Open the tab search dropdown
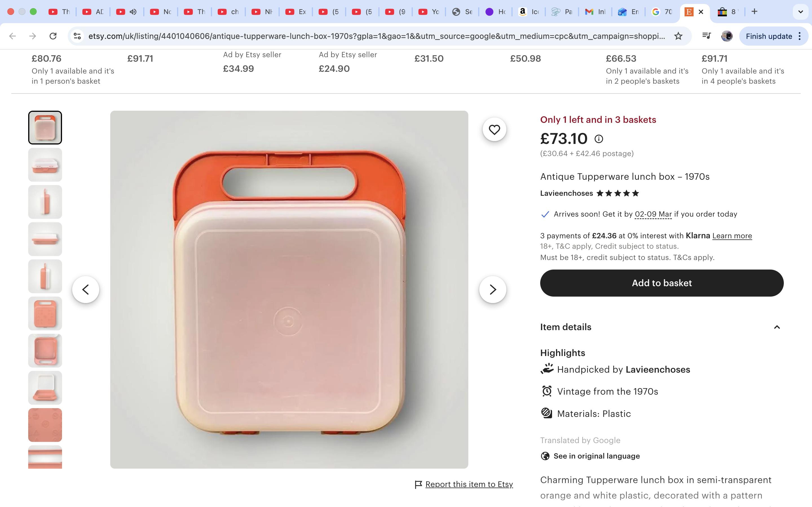The width and height of the screenshot is (812, 507). [800, 12]
